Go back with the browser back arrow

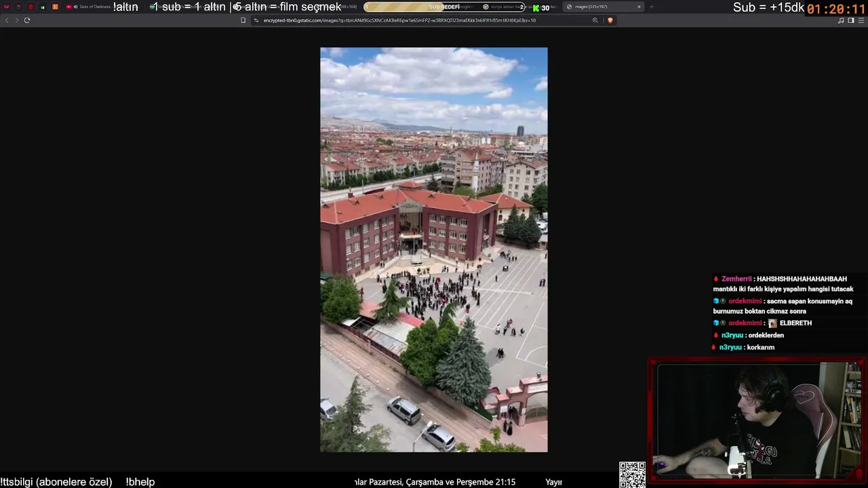point(7,20)
